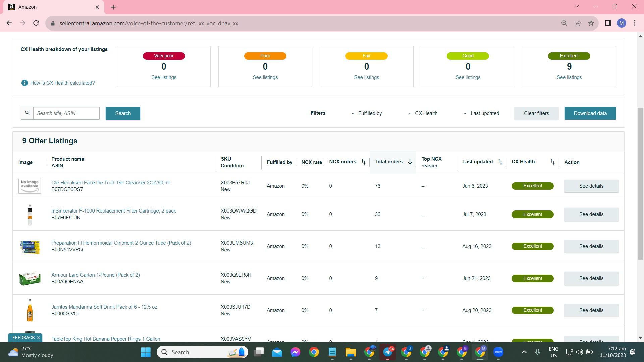
Task: Open How is CX Health calculated link
Action: [x=62, y=83]
